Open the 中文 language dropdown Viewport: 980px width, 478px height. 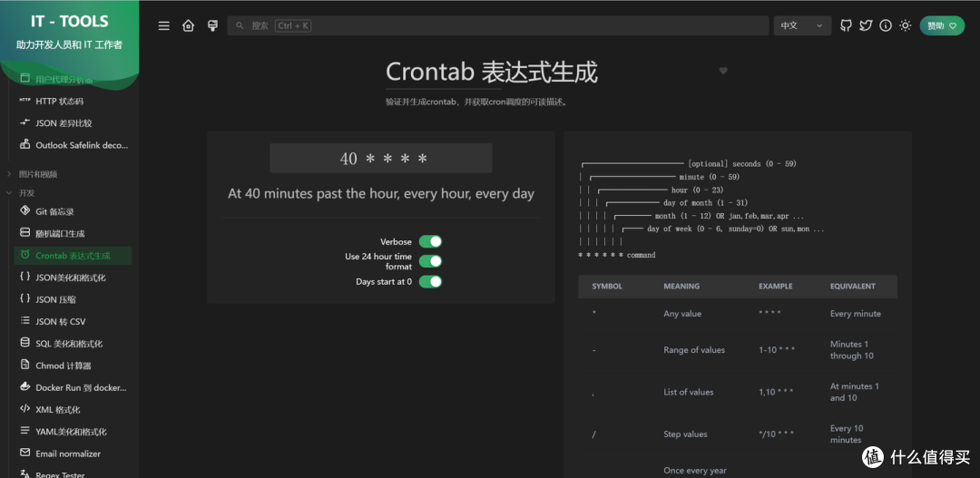802,25
